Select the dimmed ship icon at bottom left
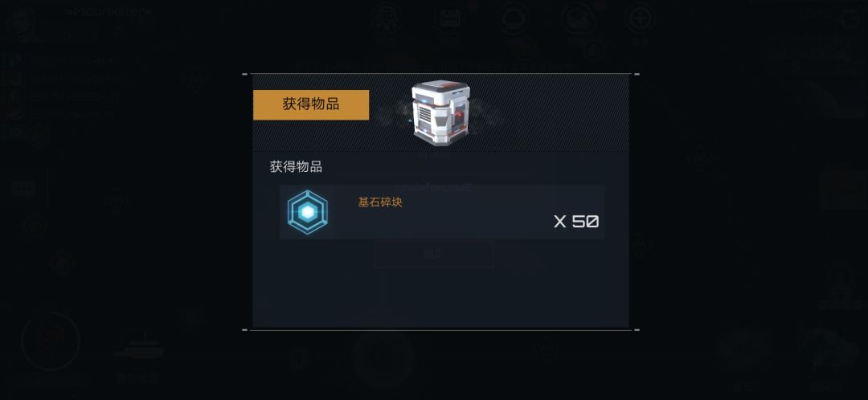 138,350
